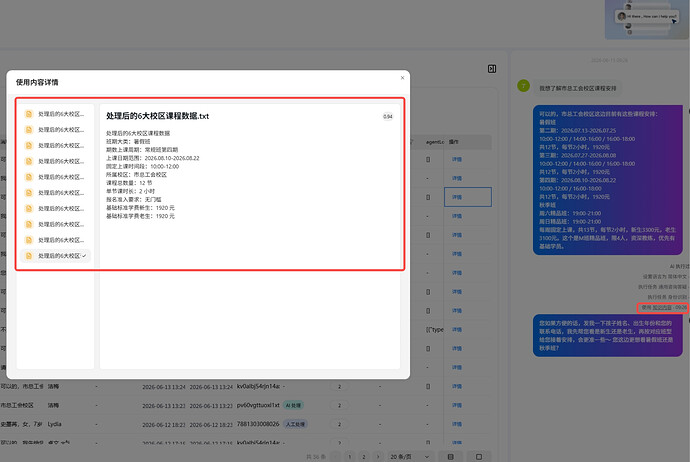
Task: Click the 人工处理 tag in Lydia's row
Action: [x=296, y=424]
